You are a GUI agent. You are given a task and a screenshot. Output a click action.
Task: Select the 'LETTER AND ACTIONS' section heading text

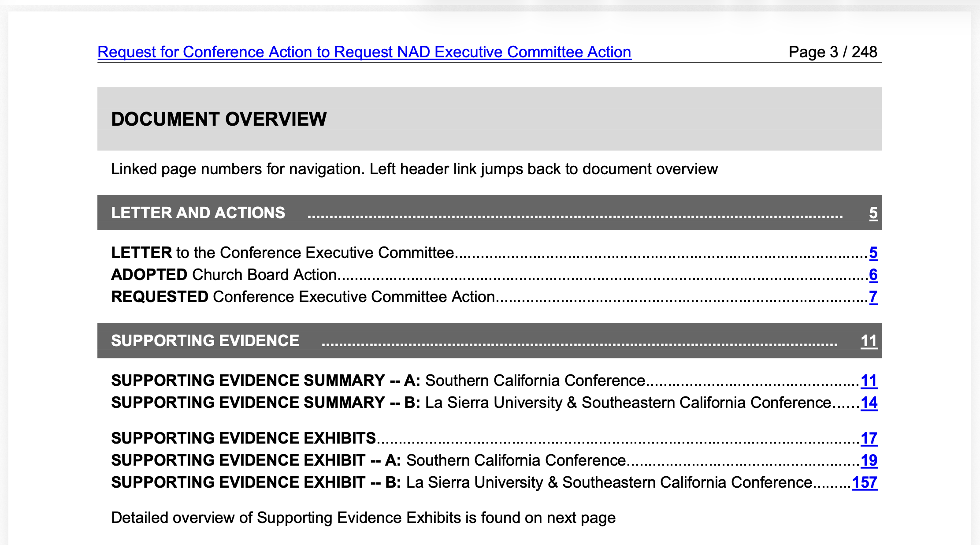[x=198, y=213]
